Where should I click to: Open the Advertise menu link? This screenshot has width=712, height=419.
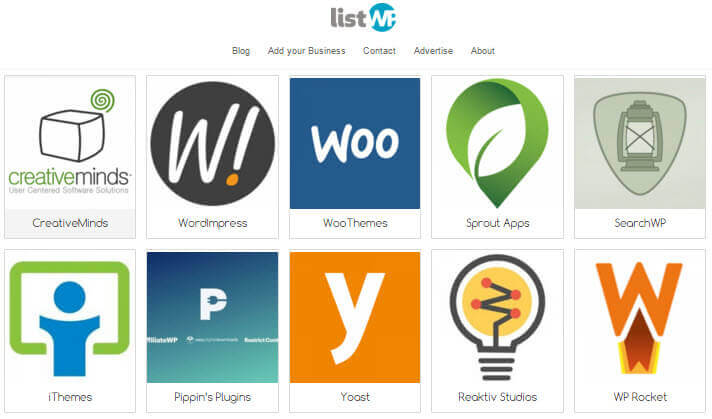tap(433, 51)
